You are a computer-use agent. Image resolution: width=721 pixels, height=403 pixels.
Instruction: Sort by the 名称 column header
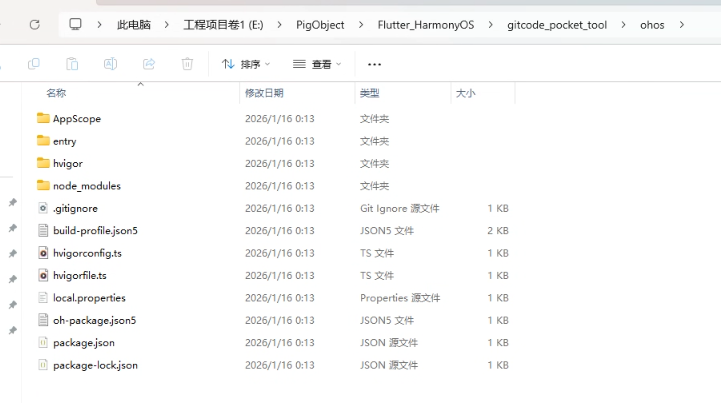[56, 93]
